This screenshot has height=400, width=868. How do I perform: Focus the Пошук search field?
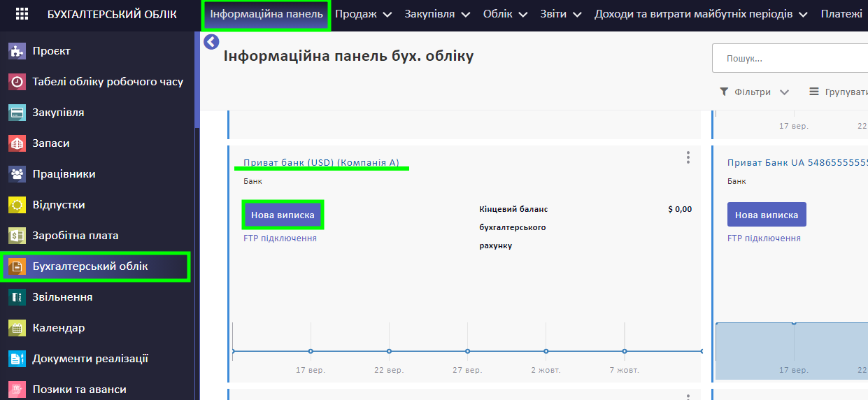(x=790, y=59)
